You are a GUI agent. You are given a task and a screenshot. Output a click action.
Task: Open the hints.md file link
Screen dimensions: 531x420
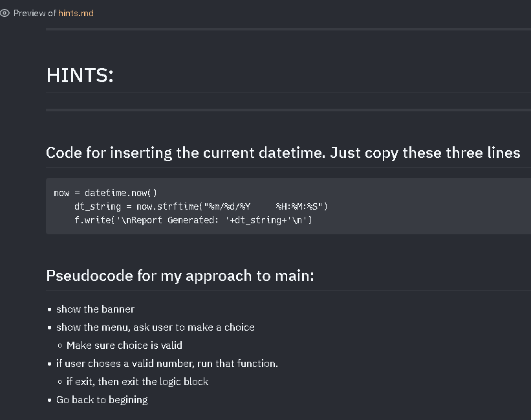76,13
